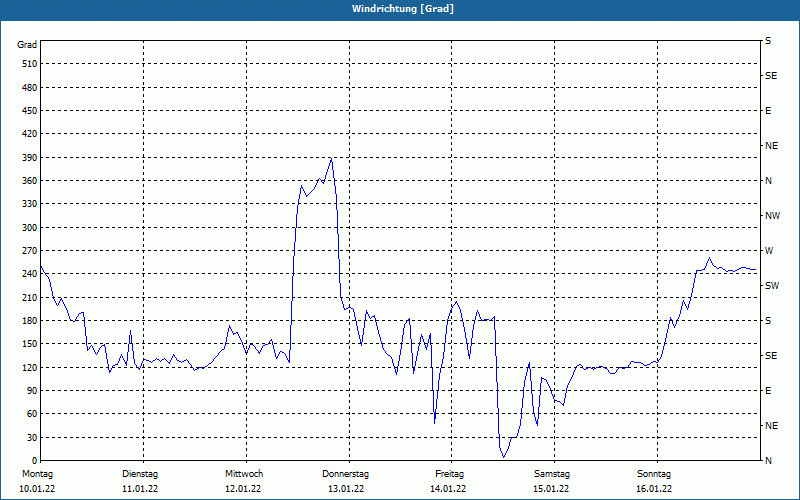Click the 'SE' compass label level with 480
The image size is (800, 500).
point(771,76)
